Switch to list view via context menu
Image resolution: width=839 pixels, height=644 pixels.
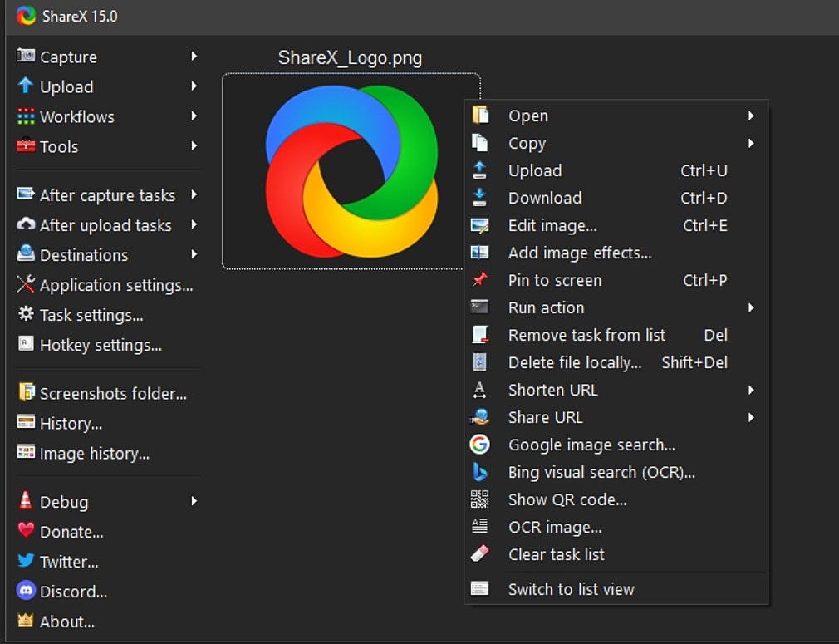616,589
